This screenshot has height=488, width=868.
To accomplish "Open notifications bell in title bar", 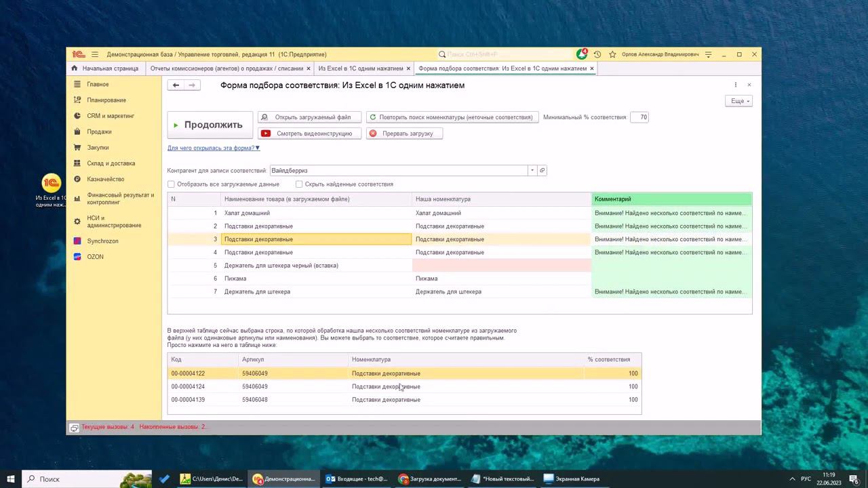I will tap(582, 54).
